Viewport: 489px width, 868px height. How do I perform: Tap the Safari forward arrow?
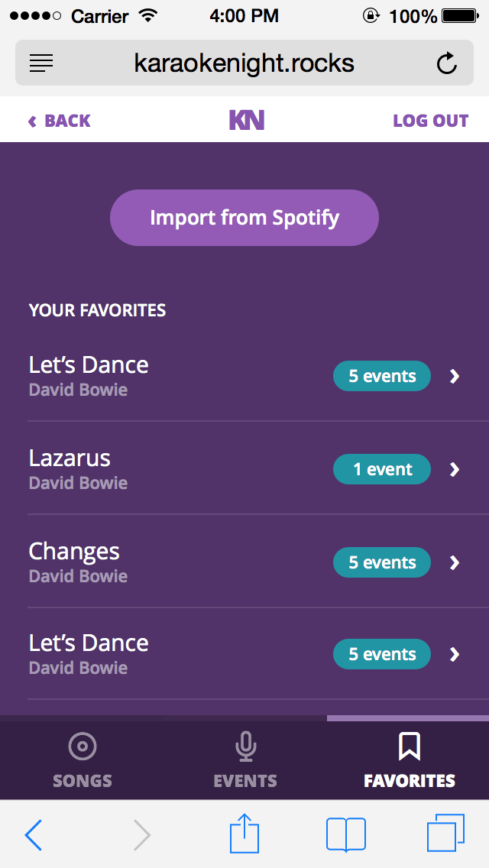click(x=142, y=834)
